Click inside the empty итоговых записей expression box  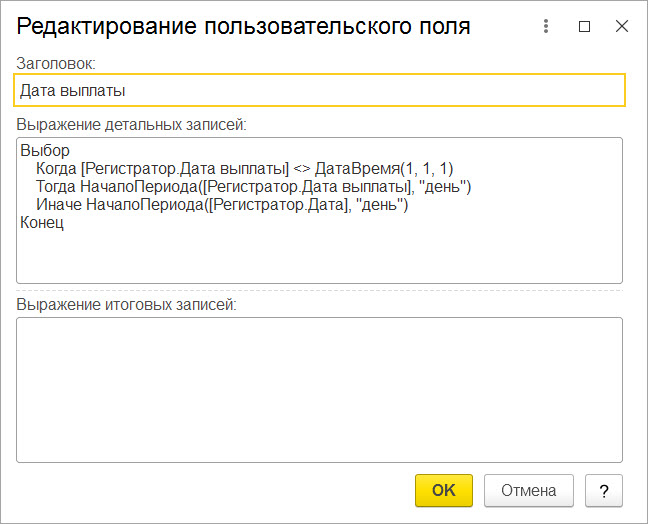tap(319, 390)
